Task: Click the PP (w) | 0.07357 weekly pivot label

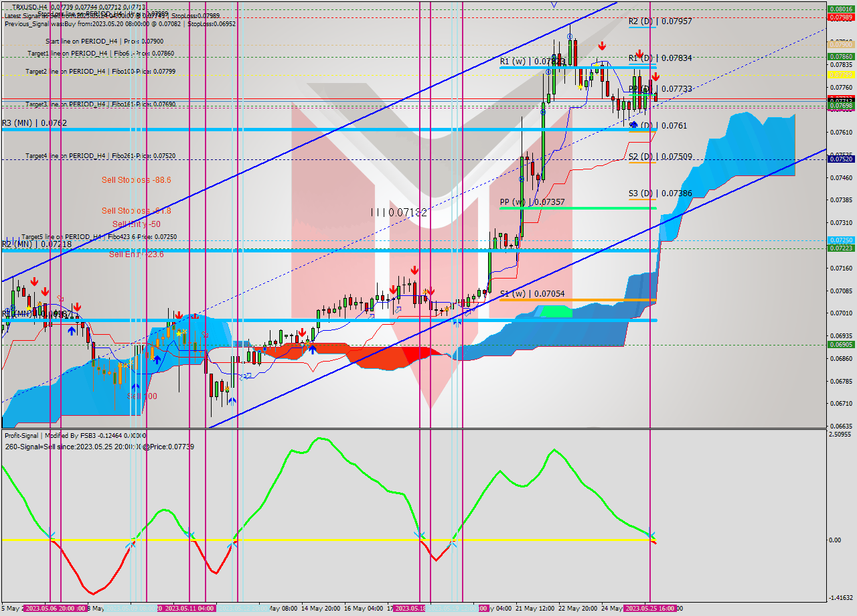Action: coord(532,202)
